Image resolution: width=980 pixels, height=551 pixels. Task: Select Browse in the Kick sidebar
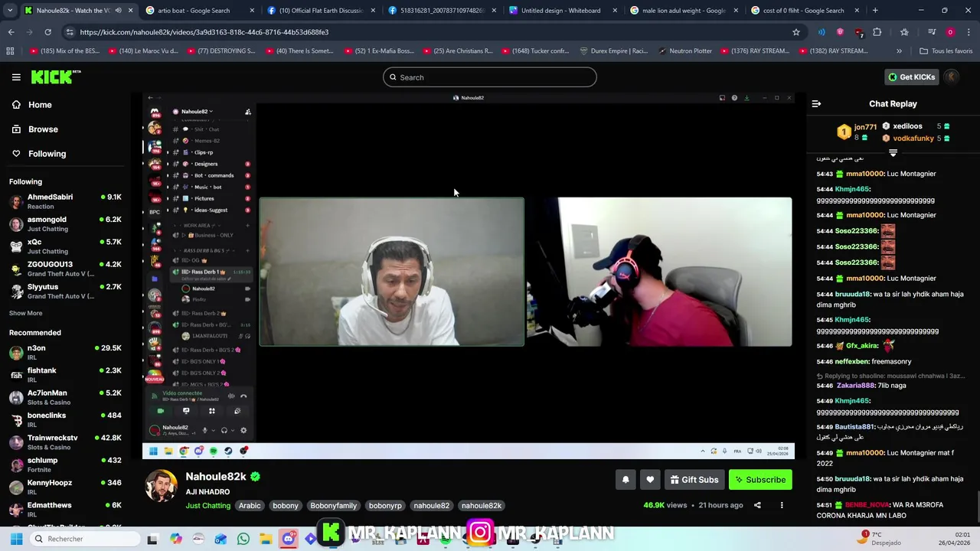tap(43, 129)
